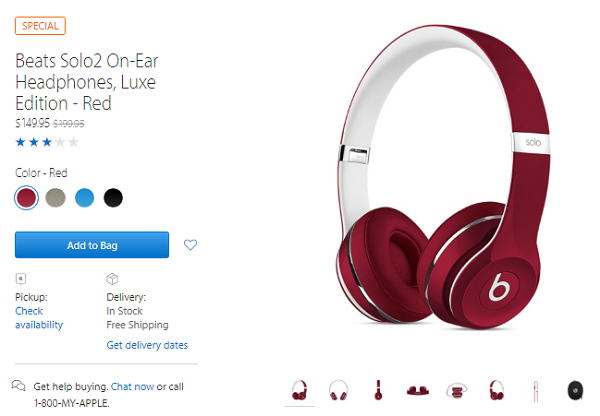The image size is (600, 416).
Task: Click the SPECIAL badge label
Action: pos(40,25)
